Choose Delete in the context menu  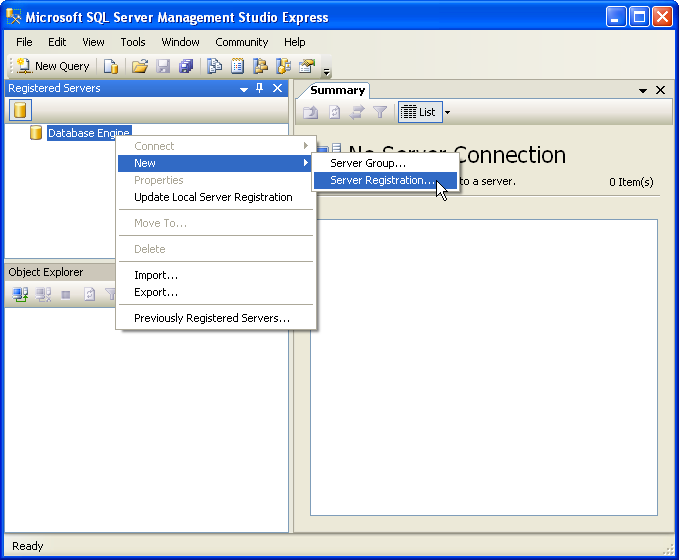[x=215, y=249]
